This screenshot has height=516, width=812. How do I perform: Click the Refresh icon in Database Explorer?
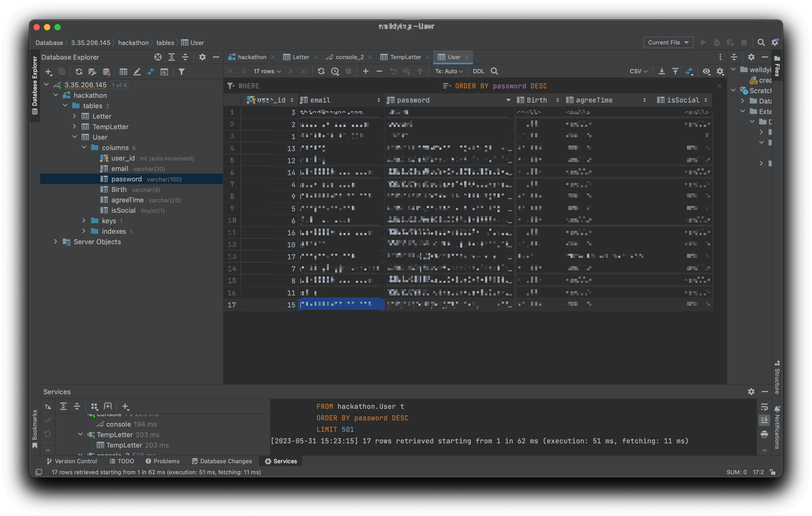pos(79,72)
